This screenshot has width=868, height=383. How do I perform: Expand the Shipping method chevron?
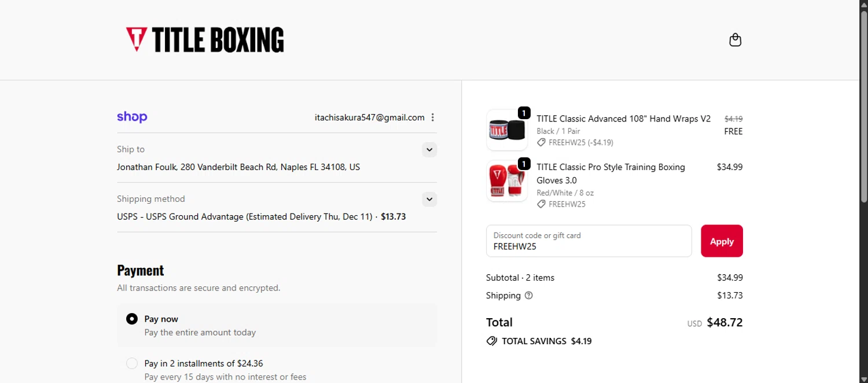(429, 200)
